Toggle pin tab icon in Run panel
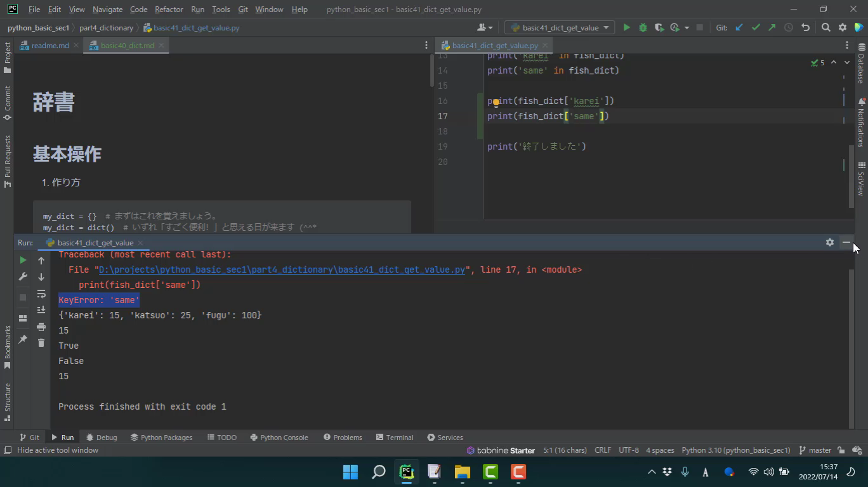Image resolution: width=868 pixels, height=487 pixels. (23, 339)
